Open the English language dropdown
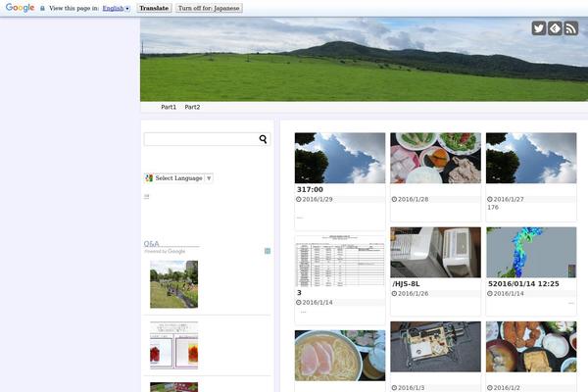 (x=116, y=8)
